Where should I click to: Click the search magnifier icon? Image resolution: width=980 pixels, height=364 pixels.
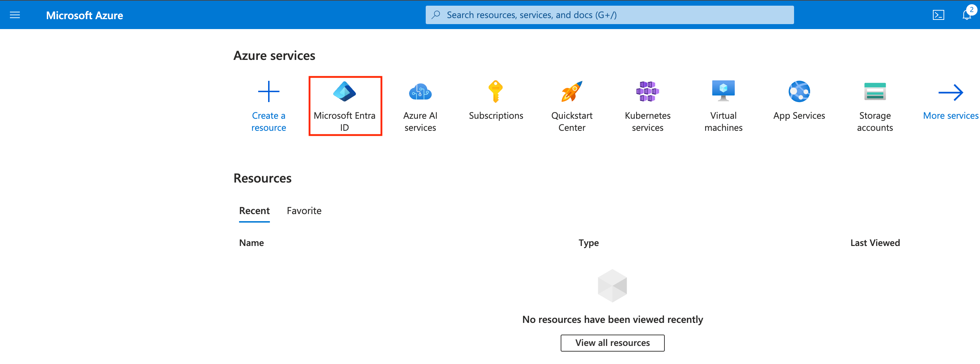[436, 15]
